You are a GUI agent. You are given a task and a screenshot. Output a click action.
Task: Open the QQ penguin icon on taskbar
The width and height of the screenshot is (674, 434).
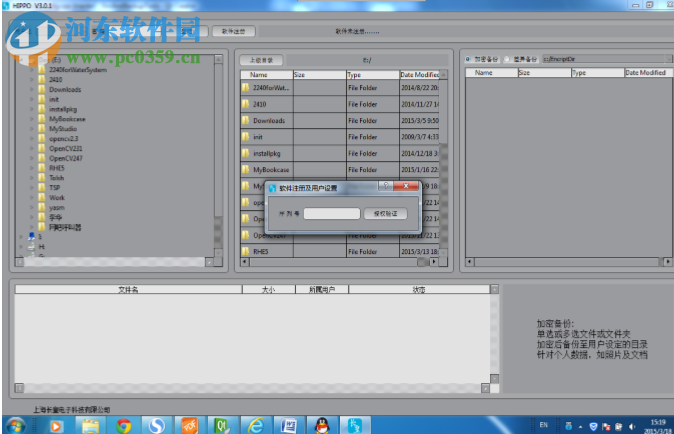(323, 425)
